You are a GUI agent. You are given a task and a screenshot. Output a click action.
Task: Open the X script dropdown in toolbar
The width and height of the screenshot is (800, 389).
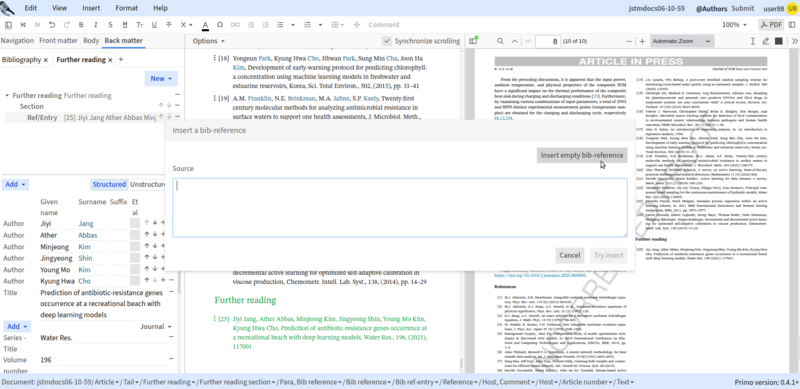coord(187,25)
